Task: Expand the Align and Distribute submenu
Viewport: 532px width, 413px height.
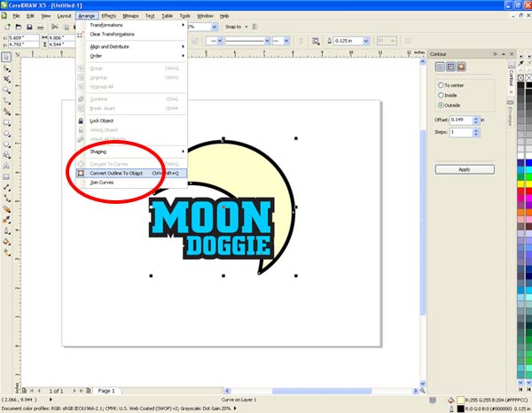Action: pyautogui.click(x=131, y=46)
